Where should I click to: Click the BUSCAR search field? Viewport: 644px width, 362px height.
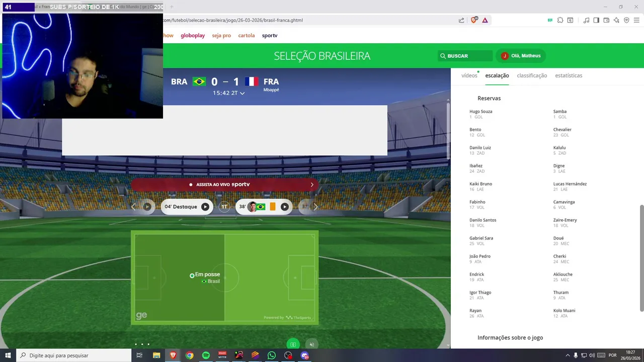tap(465, 56)
